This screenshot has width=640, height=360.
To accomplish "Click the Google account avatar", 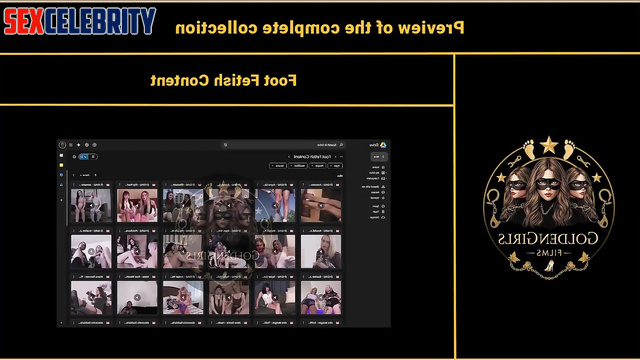I will (62, 145).
